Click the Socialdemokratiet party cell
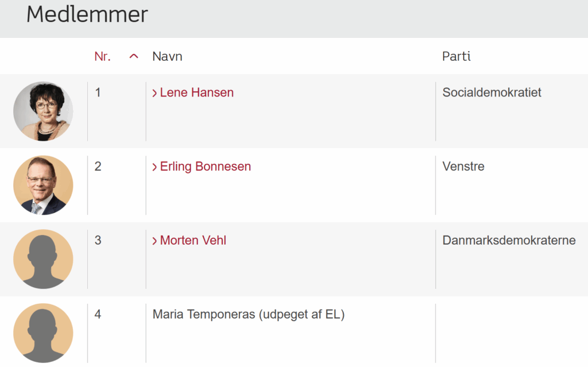Viewport: 588px width, 367px height. [492, 92]
